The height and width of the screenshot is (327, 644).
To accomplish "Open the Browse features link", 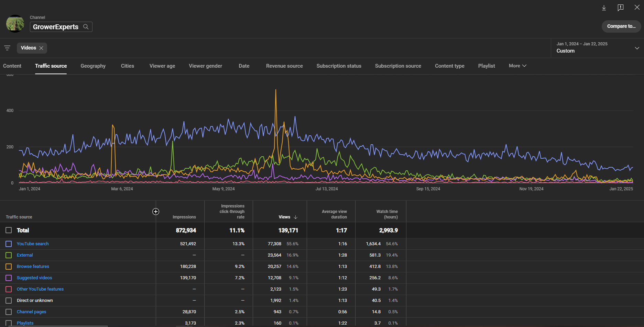I will pyautogui.click(x=33, y=267).
